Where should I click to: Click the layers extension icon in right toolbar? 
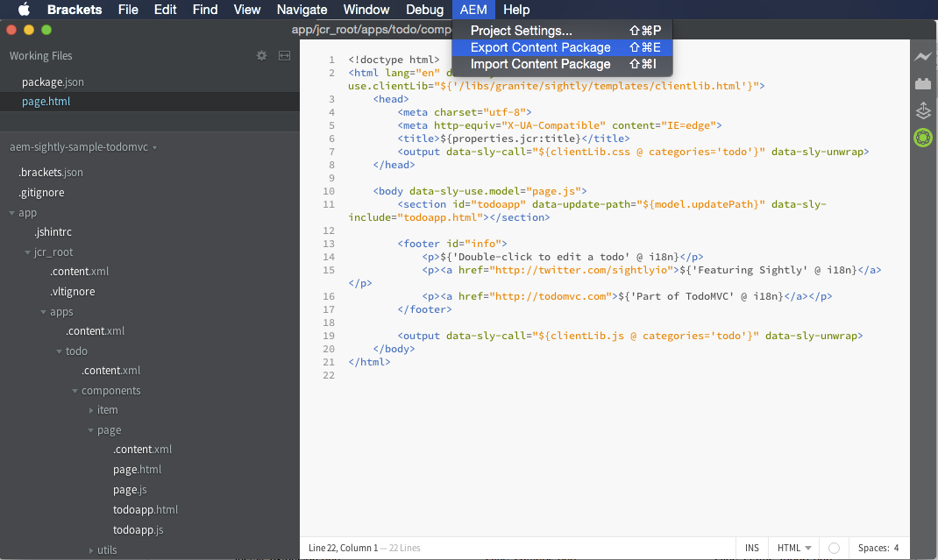pos(923,110)
